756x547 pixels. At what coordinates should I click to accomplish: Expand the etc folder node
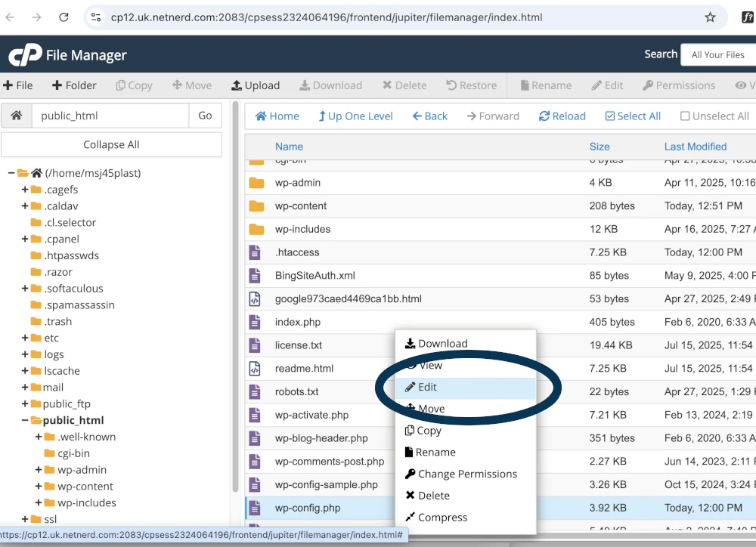25,338
